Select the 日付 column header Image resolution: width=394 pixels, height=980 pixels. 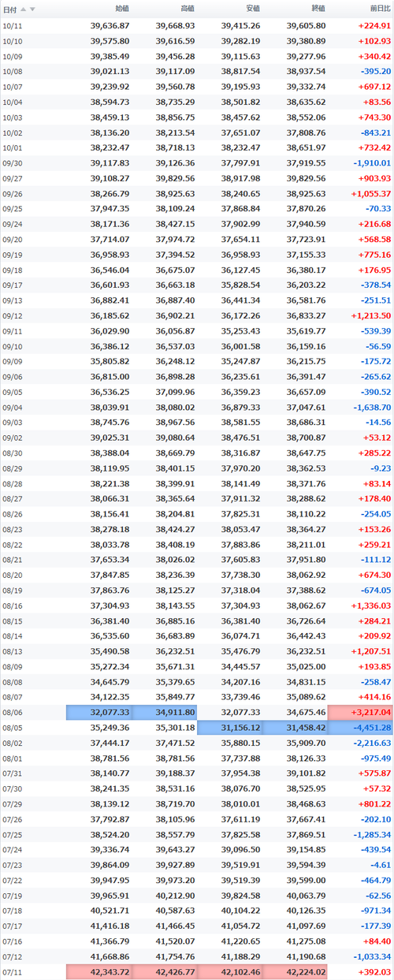tap(9, 9)
